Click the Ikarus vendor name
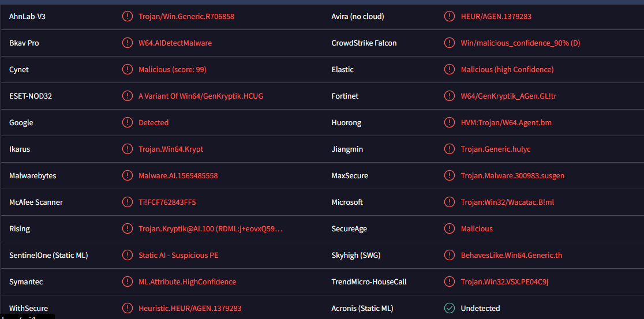644x319 pixels. [19, 149]
